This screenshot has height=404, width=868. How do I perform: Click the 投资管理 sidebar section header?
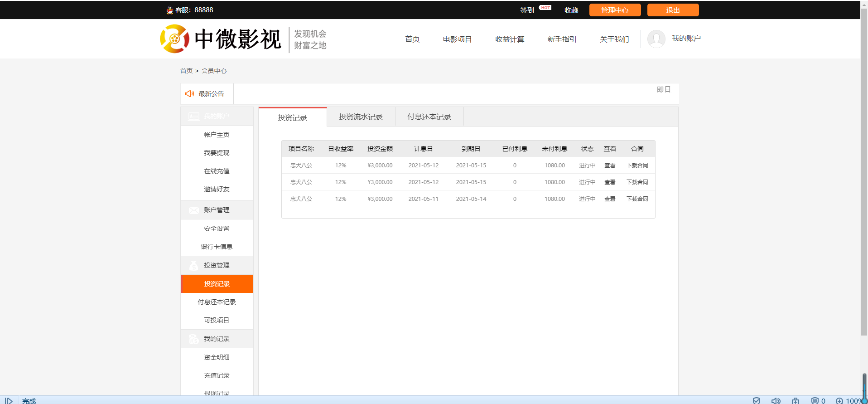point(217,265)
